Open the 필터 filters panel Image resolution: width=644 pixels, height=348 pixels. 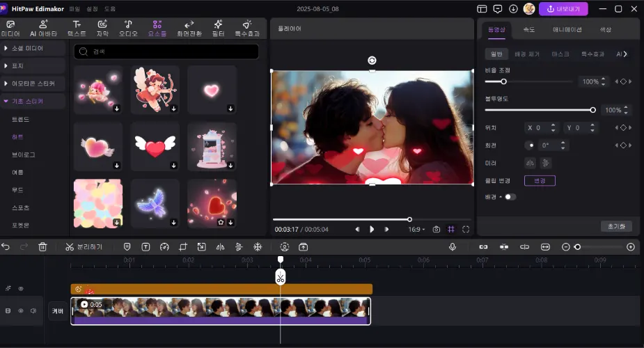218,29
